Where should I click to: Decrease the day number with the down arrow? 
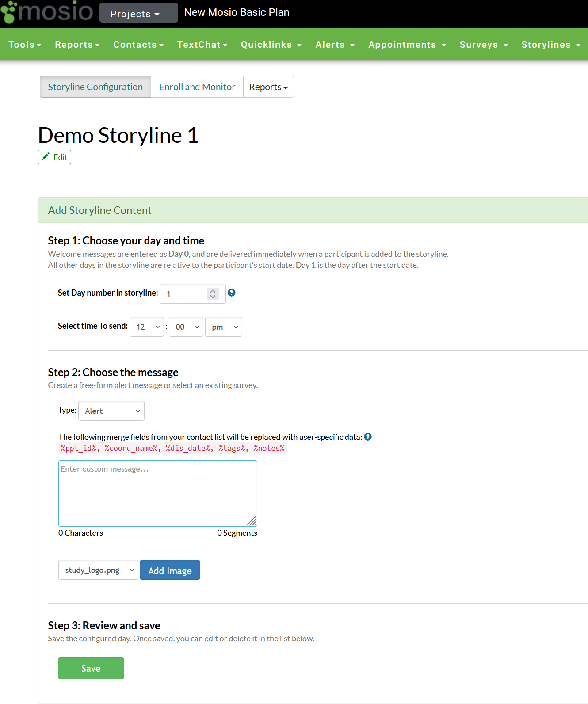pyautogui.click(x=213, y=297)
